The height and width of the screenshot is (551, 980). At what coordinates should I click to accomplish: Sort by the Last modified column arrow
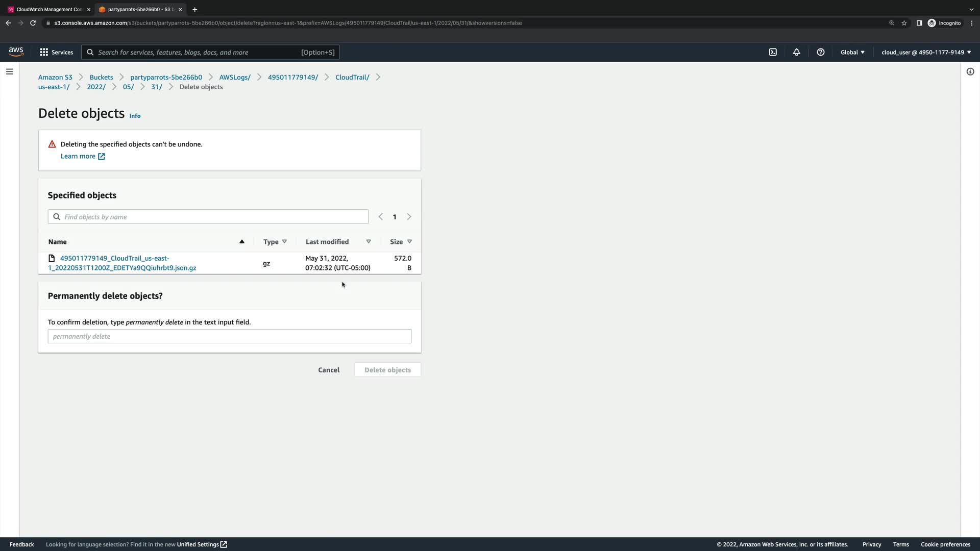coord(368,241)
